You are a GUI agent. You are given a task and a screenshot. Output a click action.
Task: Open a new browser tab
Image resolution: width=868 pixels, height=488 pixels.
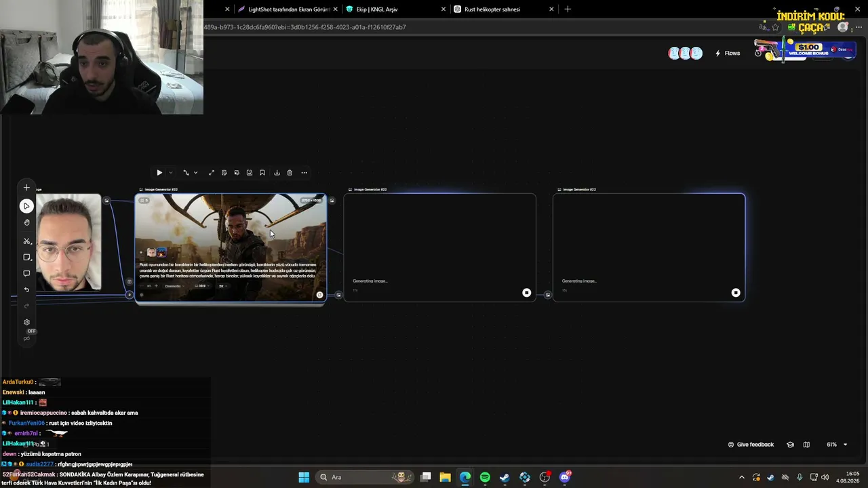click(x=568, y=9)
